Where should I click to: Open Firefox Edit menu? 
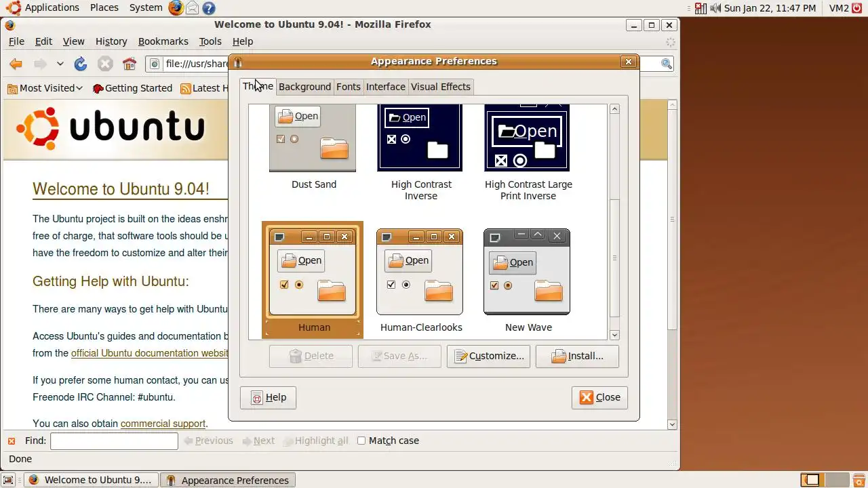43,41
